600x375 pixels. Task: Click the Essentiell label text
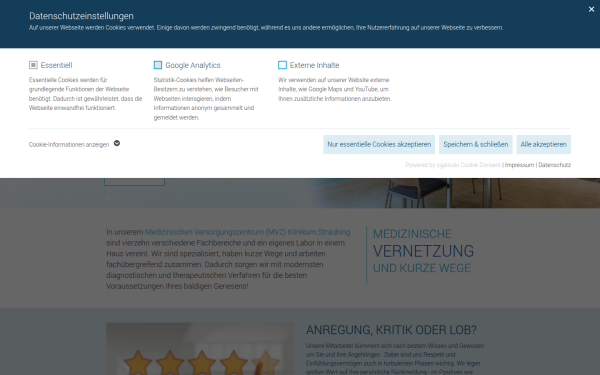(56, 65)
